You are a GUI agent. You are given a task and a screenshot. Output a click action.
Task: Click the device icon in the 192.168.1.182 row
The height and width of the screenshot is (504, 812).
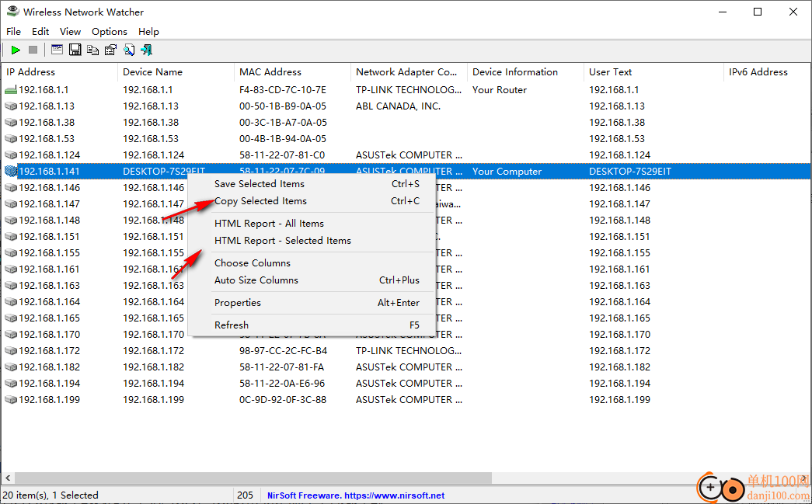[11, 367]
